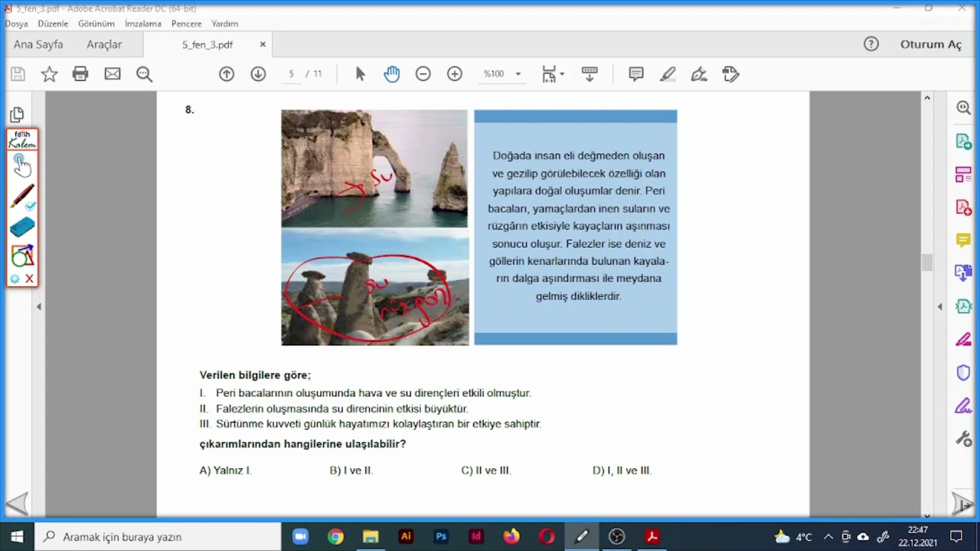Open Photoshop from the taskbar
This screenshot has width=980, height=551.
441,536
